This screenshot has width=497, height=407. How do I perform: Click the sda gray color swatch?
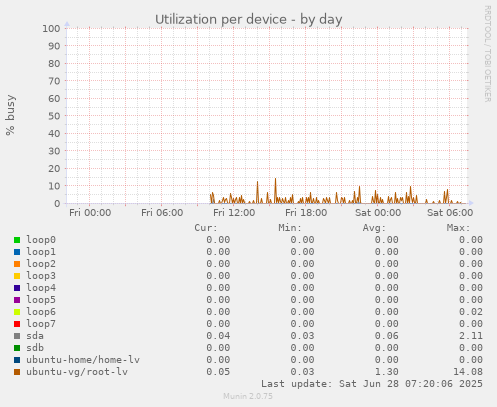coord(17,336)
